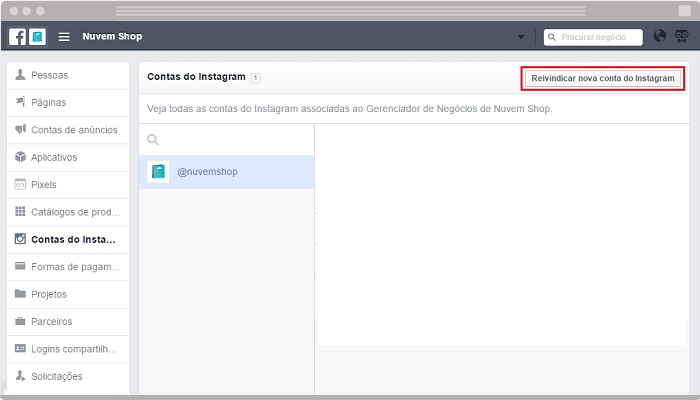700x400 pixels.
Task: Click the Aplicativos cube icon
Action: [20, 157]
